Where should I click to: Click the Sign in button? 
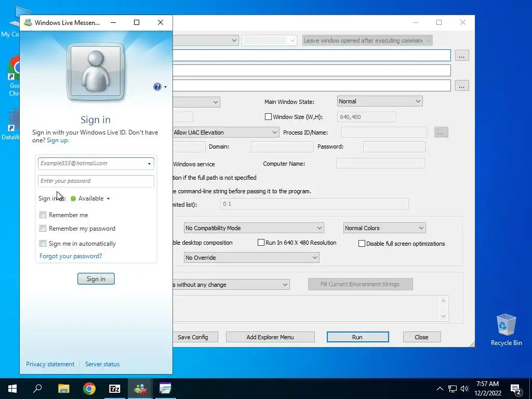click(x=96, y=279)
